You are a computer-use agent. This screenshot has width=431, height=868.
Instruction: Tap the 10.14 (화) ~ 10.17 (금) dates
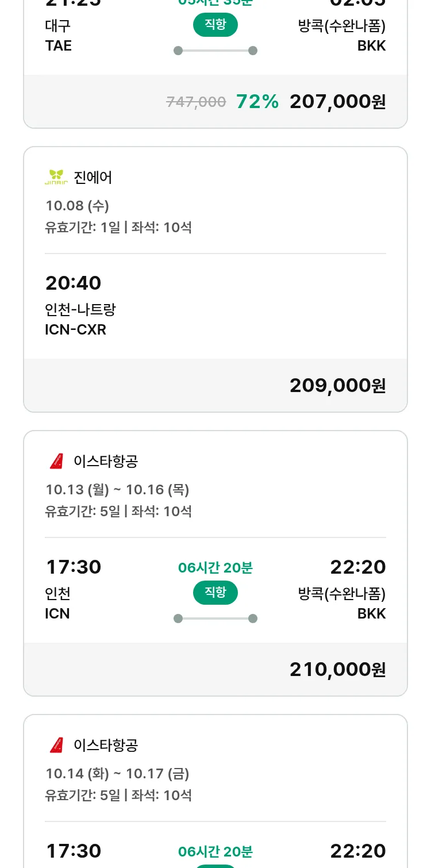pos(117,773)
